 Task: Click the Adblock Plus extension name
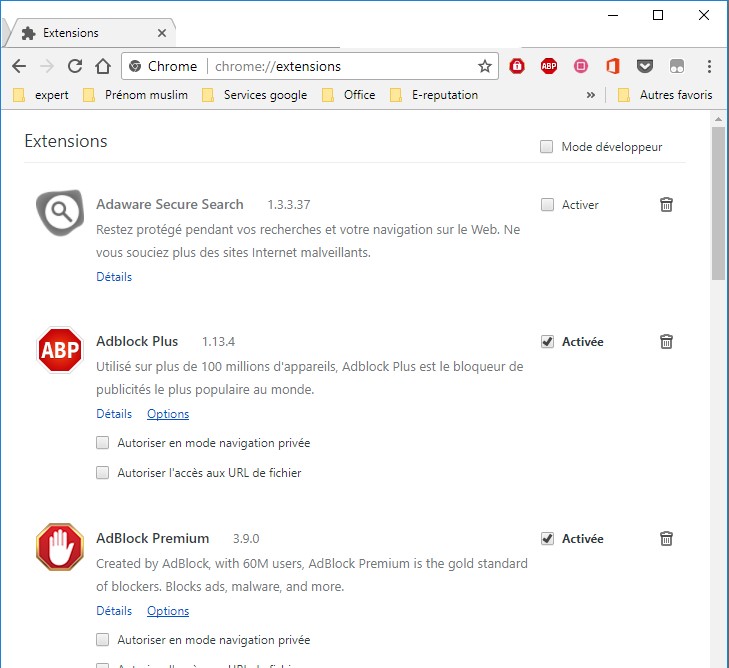coord(137,342)
